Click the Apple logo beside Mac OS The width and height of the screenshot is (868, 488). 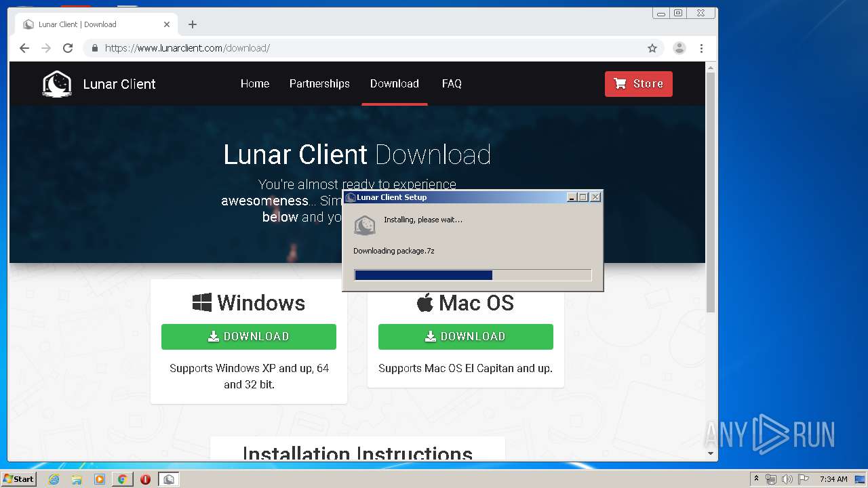pos(425,302)
